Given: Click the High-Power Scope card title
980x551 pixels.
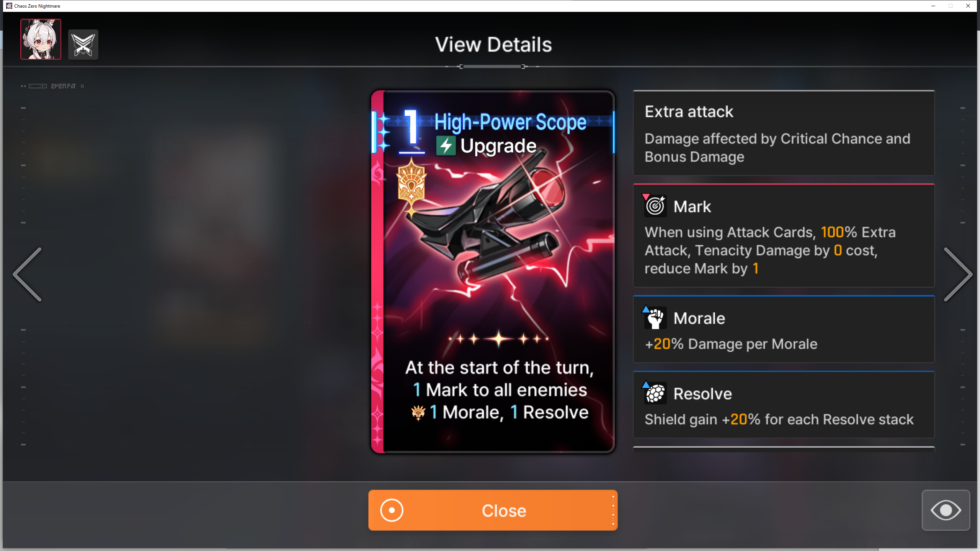Looking at the screenshot, I should pyautogui.click(x=510, y=122).
